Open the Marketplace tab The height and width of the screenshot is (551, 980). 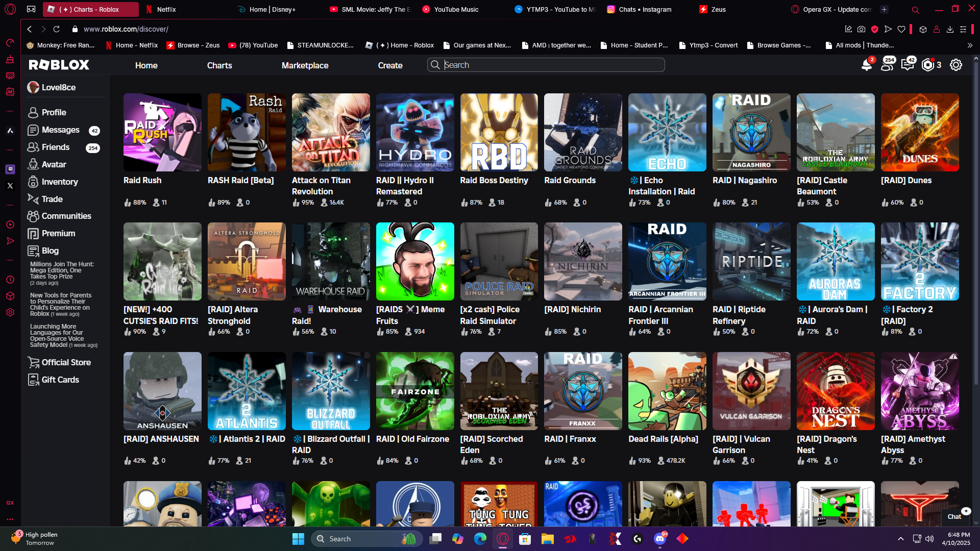(x=305, y=65)
